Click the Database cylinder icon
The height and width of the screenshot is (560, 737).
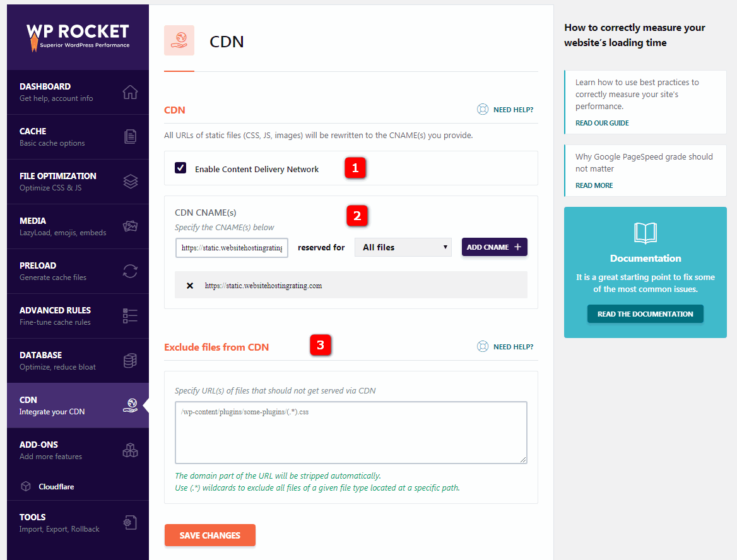(x=130, y=361)
